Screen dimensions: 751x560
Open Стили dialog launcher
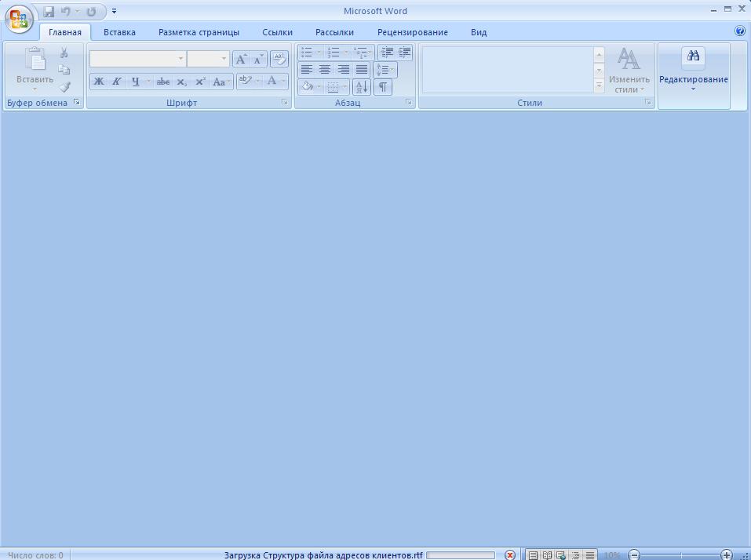point(648,102)
